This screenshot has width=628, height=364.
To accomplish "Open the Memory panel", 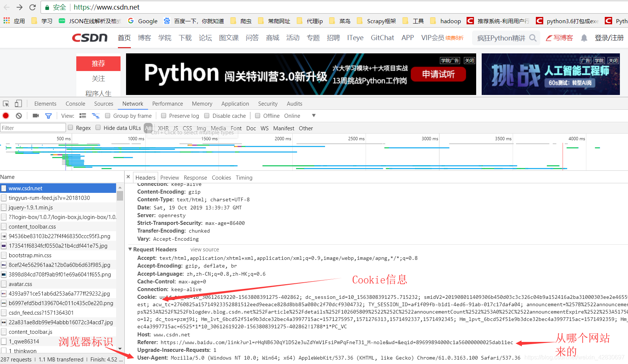I will click(202, 104).
